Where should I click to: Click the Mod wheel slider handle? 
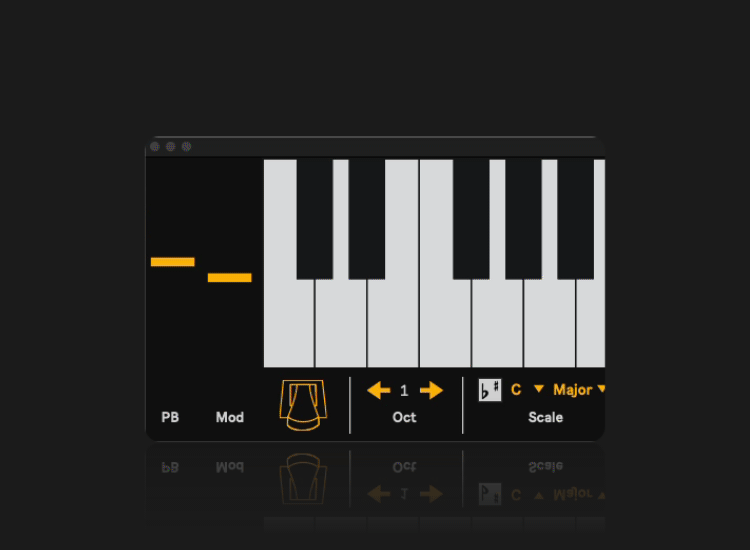click(230, 277)
